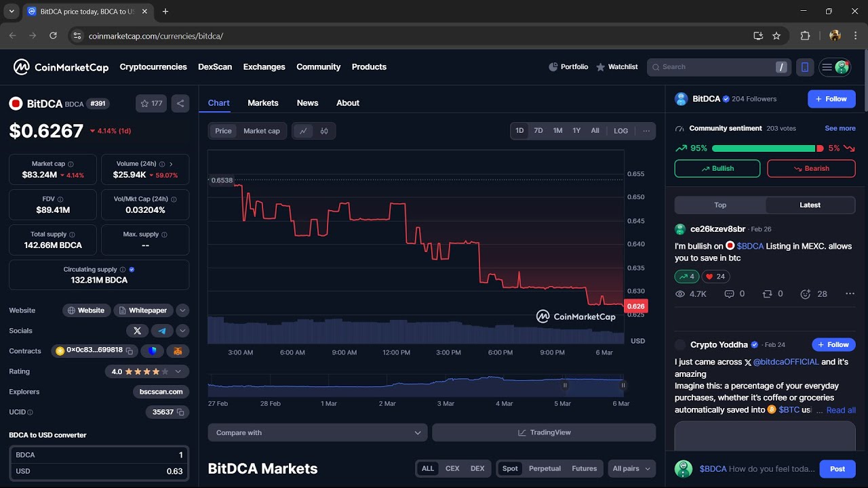Viewport: 868px width, 488px height.
Task: Copy UCID 35637 icon
Action: pyautogui.click(x=180, y=412)
